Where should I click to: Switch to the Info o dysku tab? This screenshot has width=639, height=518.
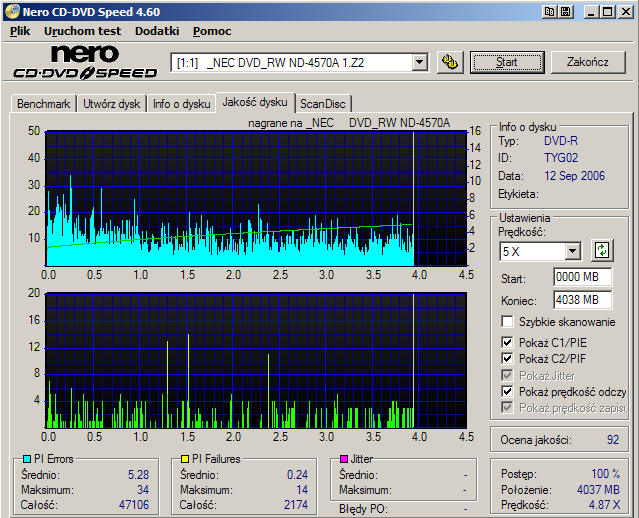182,104
